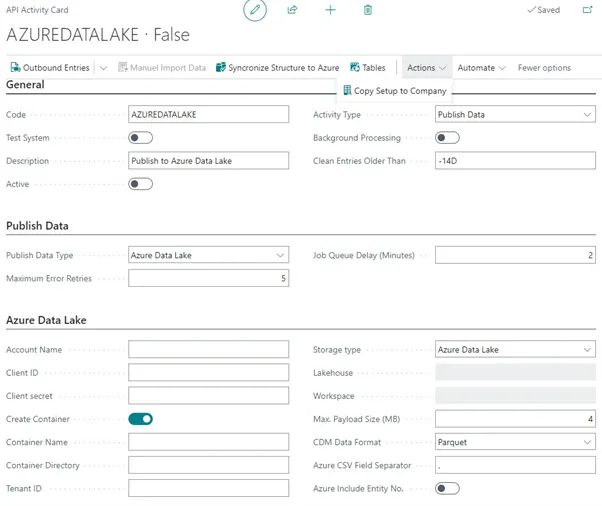Click the API Activity Card caption

click(x=37, y=10)
